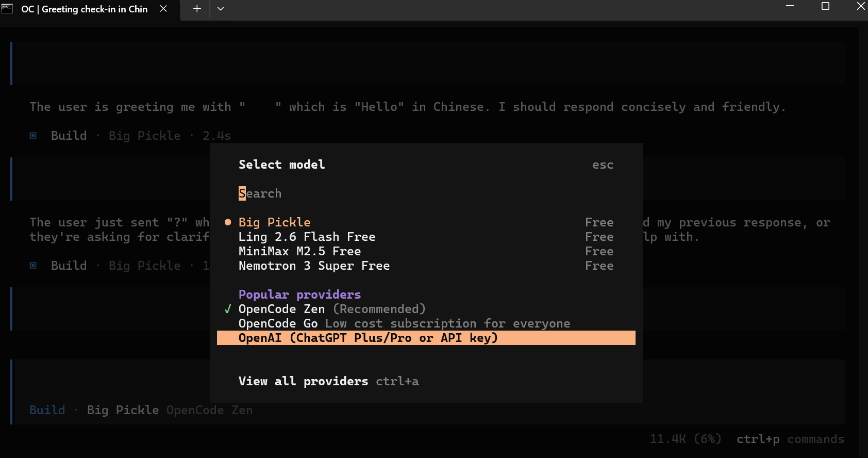868x458 pixels.
Task: Dismiss the dialog with esc label
Action: coord(603,165)
